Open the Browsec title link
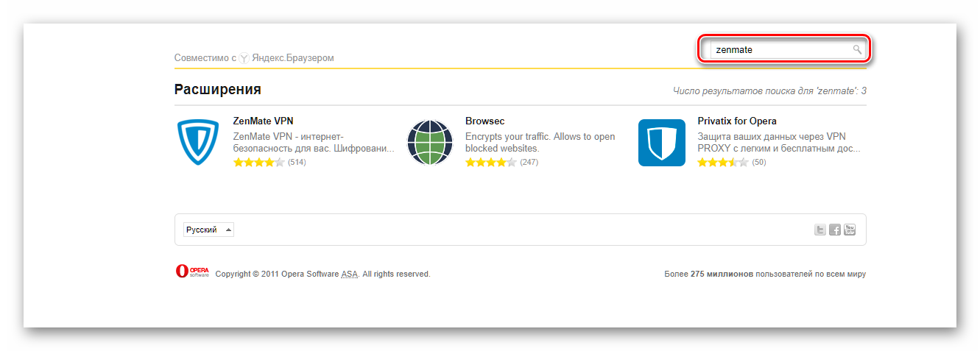The image size is (980, 351). pos(485,121)
